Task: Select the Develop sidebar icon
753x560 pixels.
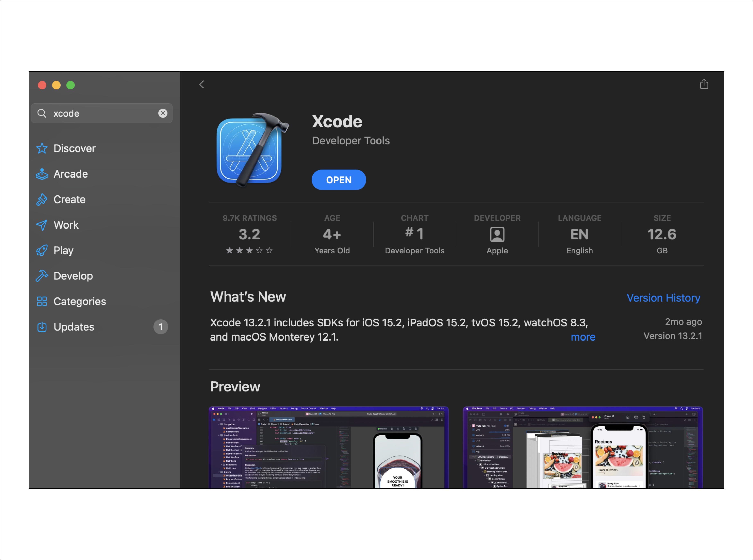Action: 42,276
